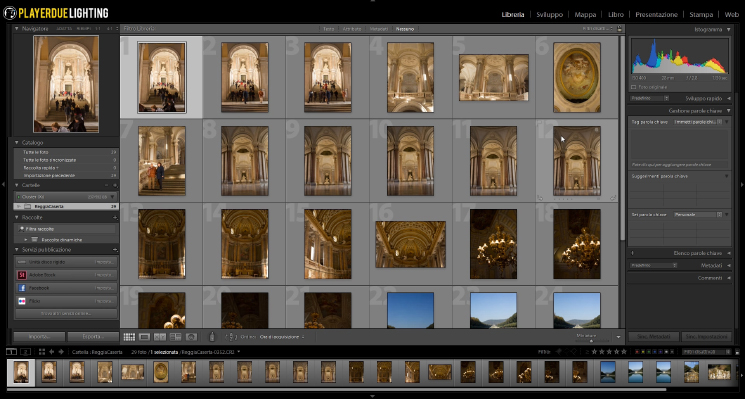Add collection with Raccolte plus icon
The image size is (745, 399).
point(115,218)
